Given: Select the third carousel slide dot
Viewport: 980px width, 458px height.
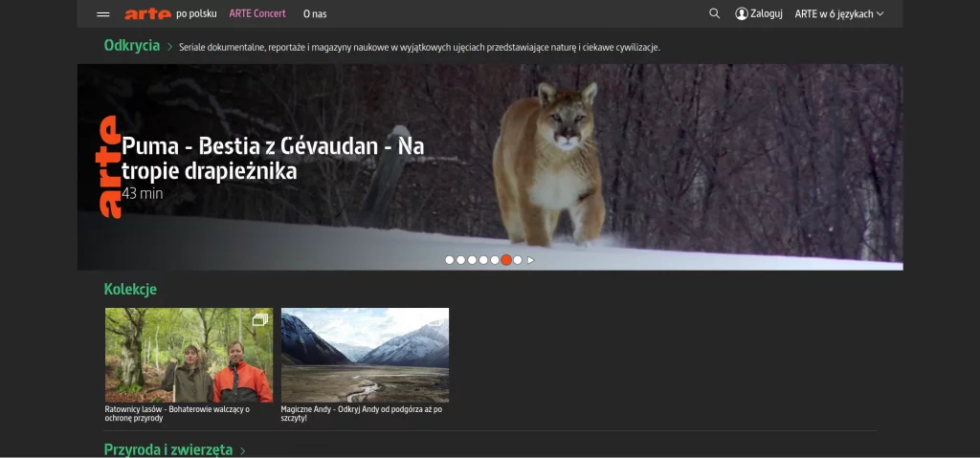Looking at the screenshot, I should tap(472, 260).
